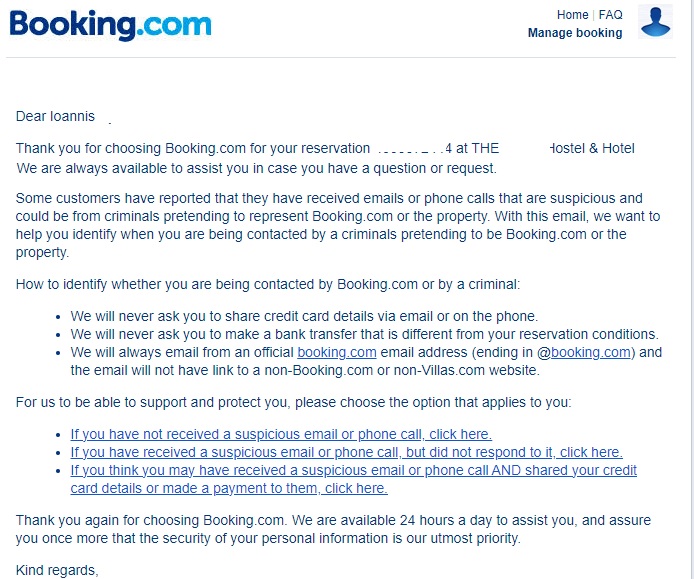
Task: Click the 'How to identify' heading line
Action: pos(268,284)
